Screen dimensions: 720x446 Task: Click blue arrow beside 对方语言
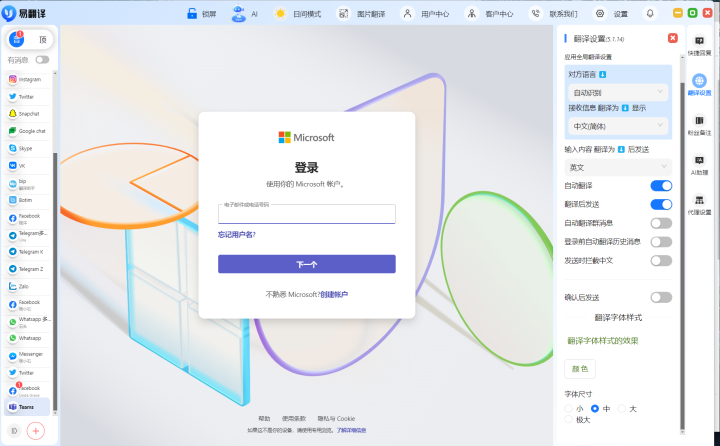(602, 74)
